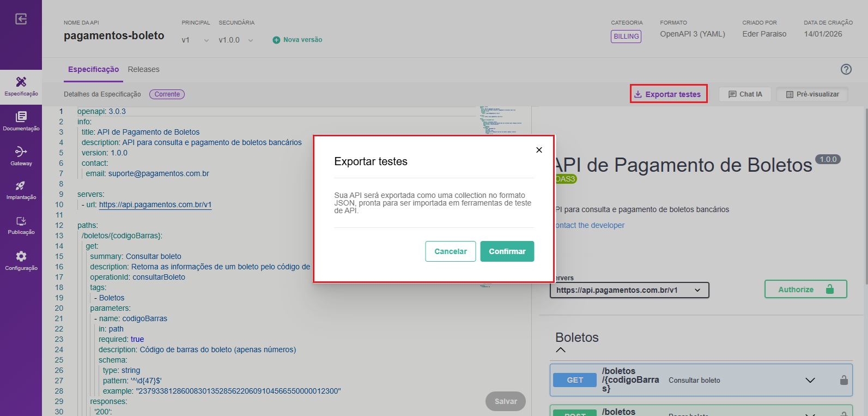Click the back/exit icon at top left
The image size is (868, 416).
(21, 19)
